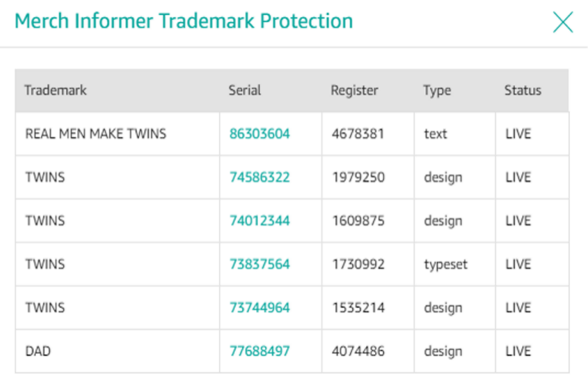This screenshot has height=388, width=588.
Task: Click the Type column header
Action: (437, 91)
